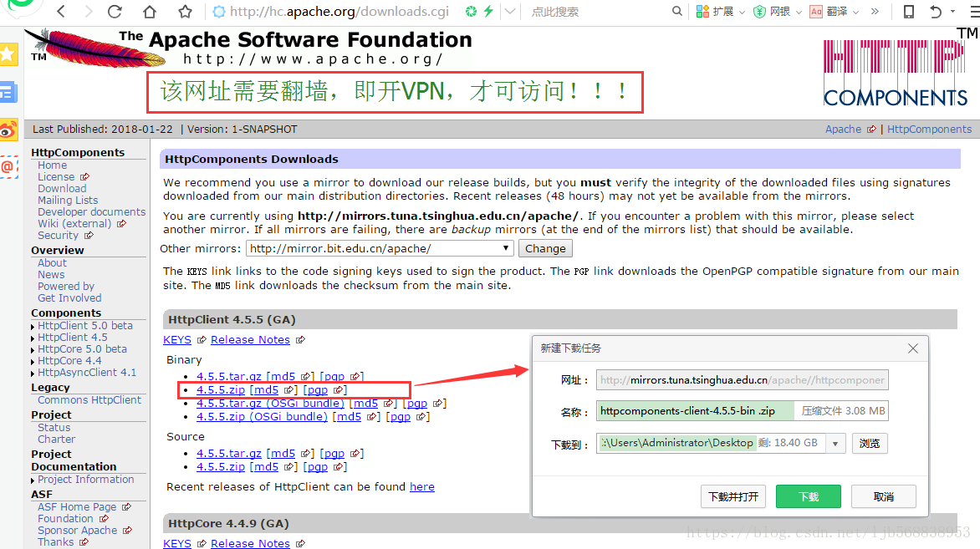Open Home in the HttpComponents menu
Screen dimensions: 980x549
pos(52,165)
